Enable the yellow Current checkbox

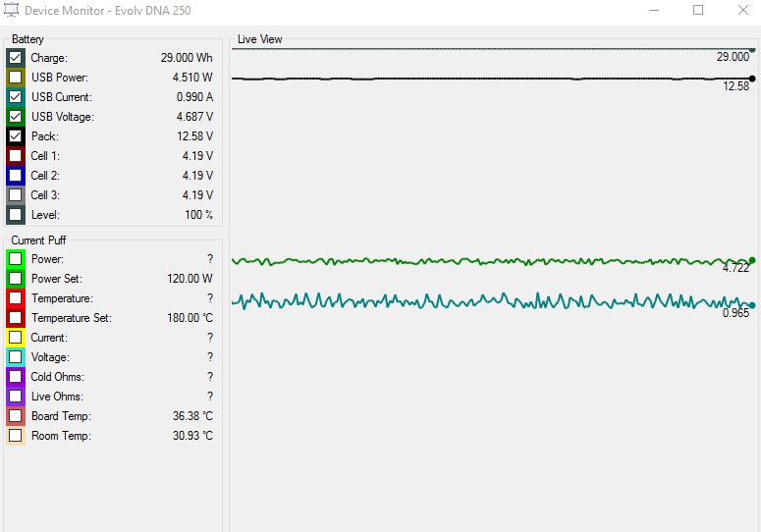(x=16, y=338)
